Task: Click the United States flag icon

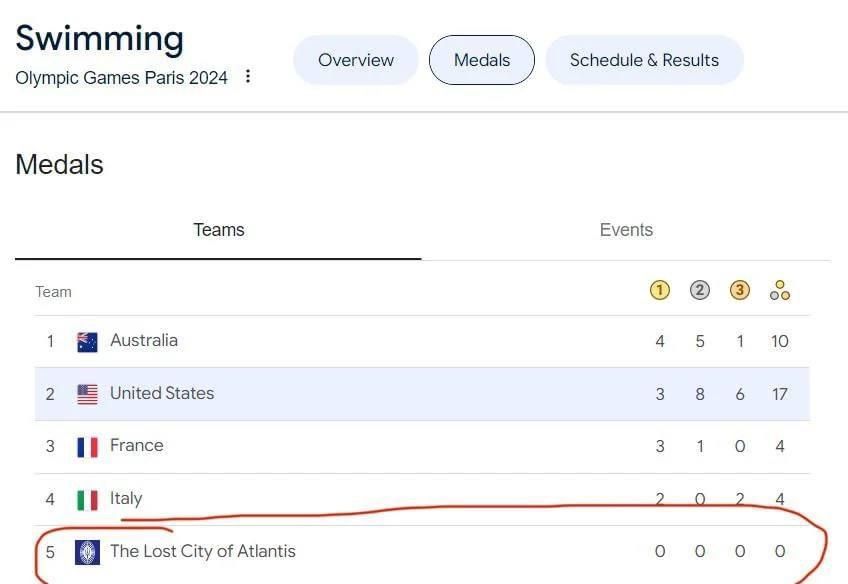Action: [87, 395]
